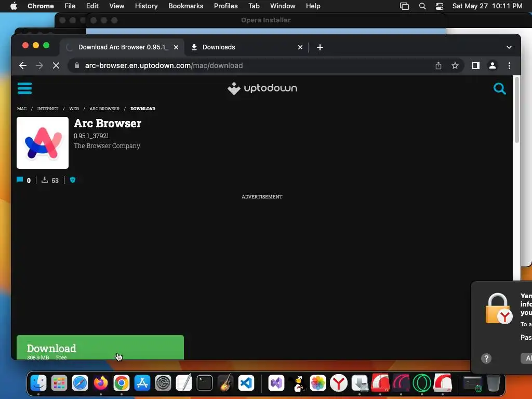Open Photos from the Dock
Image resolution: width=532 pixels, height=399 pixels.
point(318,383)
